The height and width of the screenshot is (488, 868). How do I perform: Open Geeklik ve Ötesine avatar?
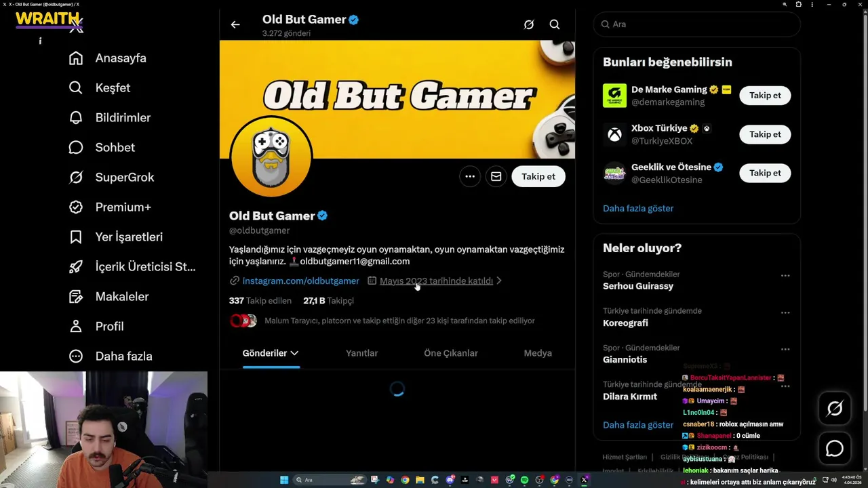614,173
